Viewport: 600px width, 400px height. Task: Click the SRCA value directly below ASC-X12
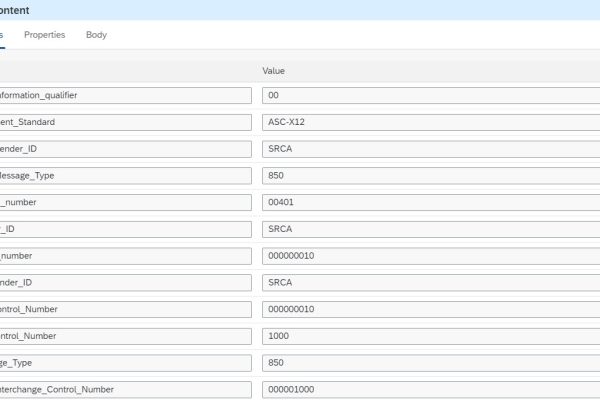430,149
